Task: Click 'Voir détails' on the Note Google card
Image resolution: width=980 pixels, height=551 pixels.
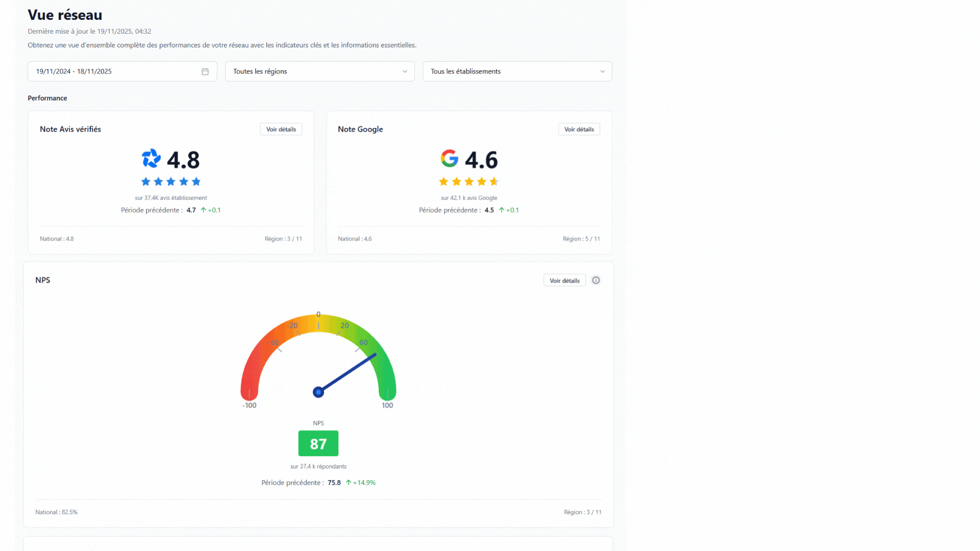Action: coord(579,129)
